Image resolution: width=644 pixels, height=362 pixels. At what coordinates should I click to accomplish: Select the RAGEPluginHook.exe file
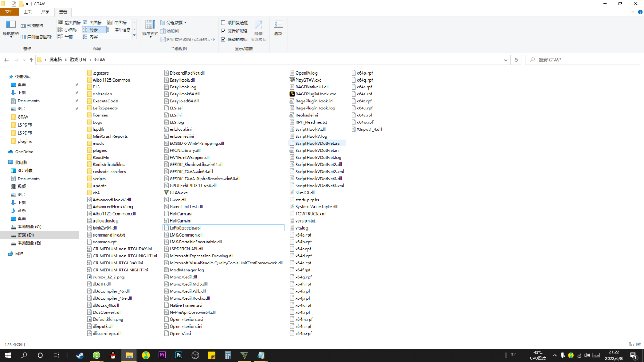point(312,94)
